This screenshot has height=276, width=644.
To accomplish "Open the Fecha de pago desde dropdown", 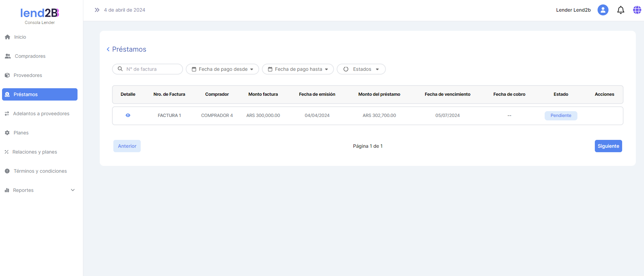I will (222, 69).
